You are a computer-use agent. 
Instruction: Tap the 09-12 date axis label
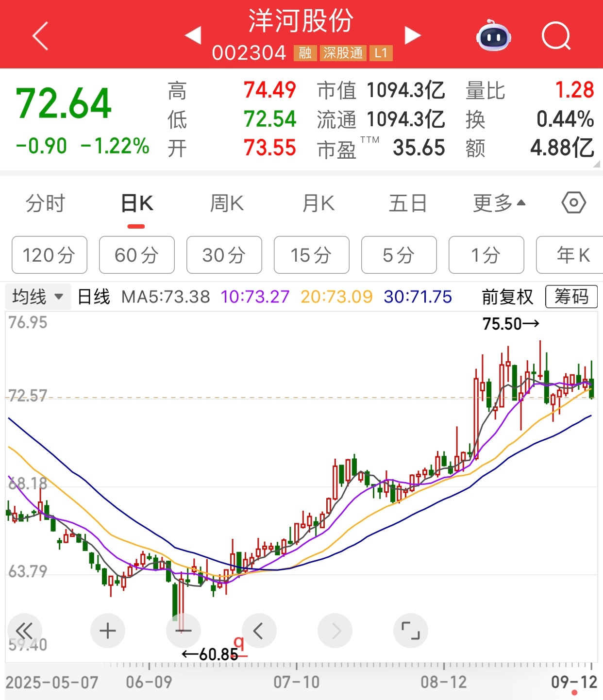(574, 682)
